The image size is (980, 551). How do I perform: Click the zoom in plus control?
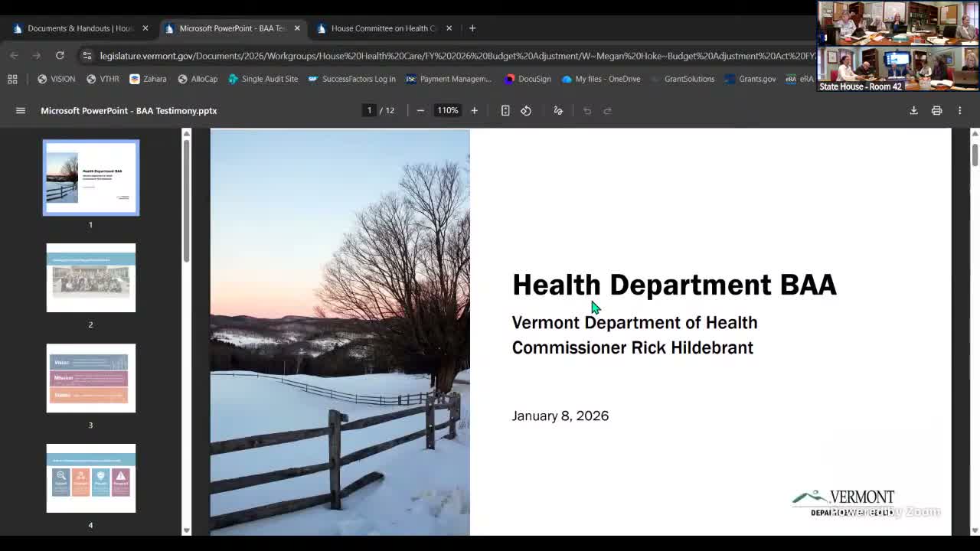[474, 110]
